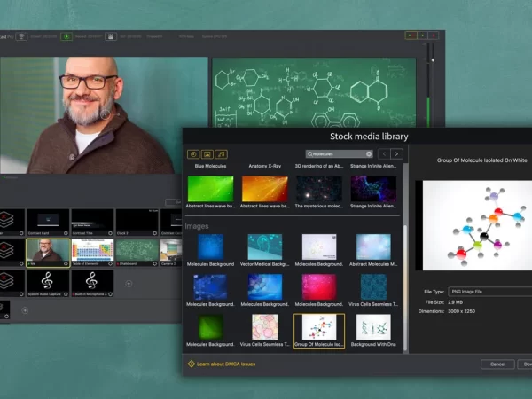Viewport: 532px width, 399px height.
Task: Click the ISO recording clapboard icon in toolbar
Action: coord(111,36)
